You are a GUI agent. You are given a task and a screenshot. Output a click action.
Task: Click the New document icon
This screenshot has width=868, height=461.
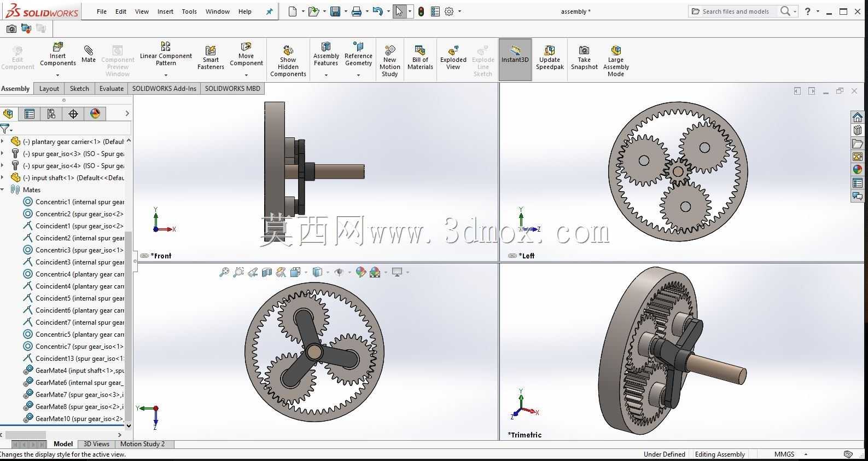tap(293, 11)
